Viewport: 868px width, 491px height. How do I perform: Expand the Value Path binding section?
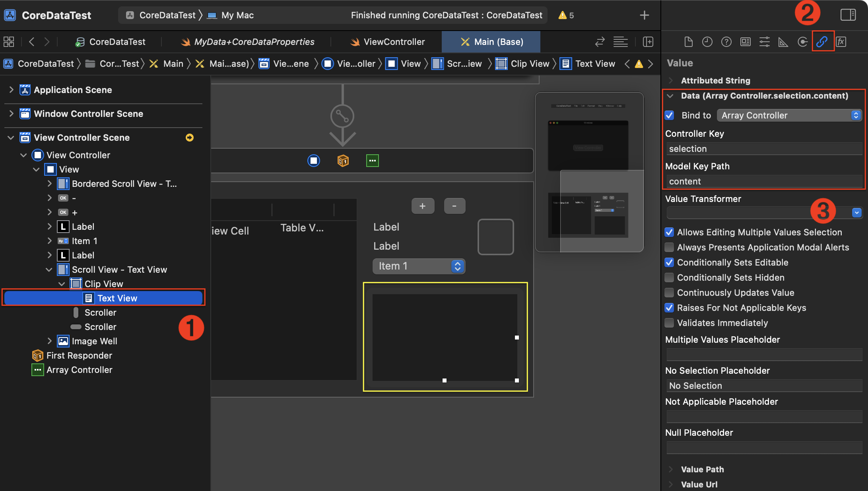tap(671, 469)
